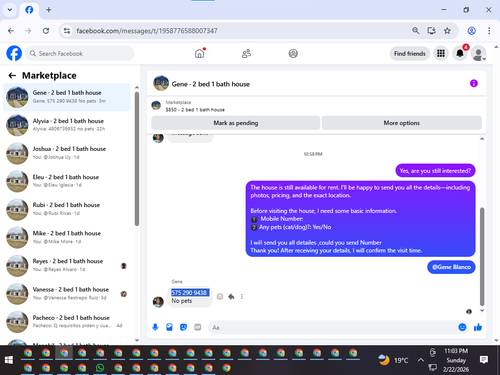The height and width of the screenshot is (375, 500).
Task: Click the chat messages scrollbar
Action: pos(482,257)
